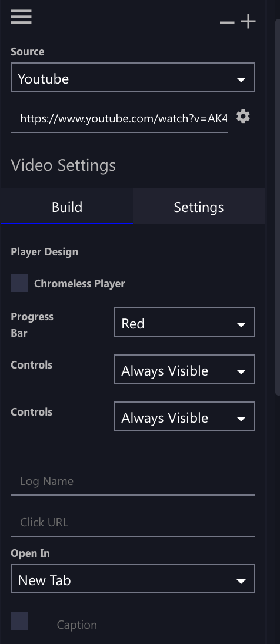Image resolution: width=280 pixels, height=644 pixels.
Task: Focus the YouTube URL input field
Action: pos(119,119)
